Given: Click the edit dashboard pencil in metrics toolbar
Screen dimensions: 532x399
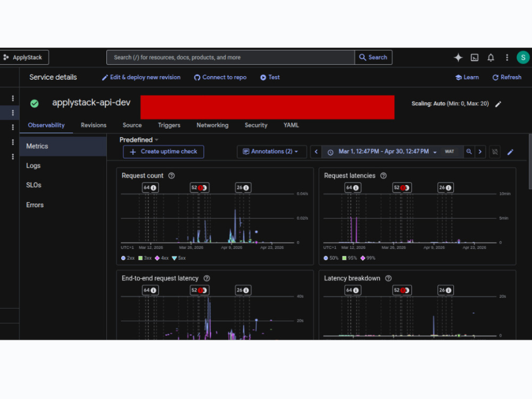Looking at the screenshot, I should click(x=510, y=152).
